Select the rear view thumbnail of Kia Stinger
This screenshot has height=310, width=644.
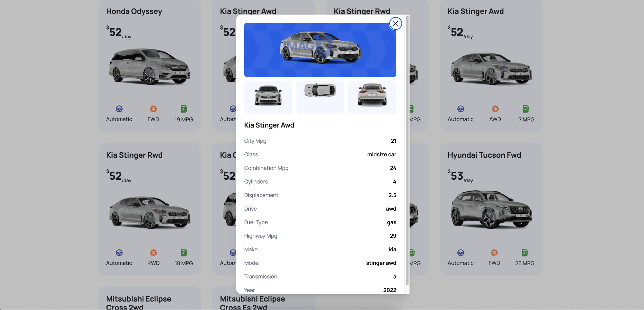click(x=372, y=97)
